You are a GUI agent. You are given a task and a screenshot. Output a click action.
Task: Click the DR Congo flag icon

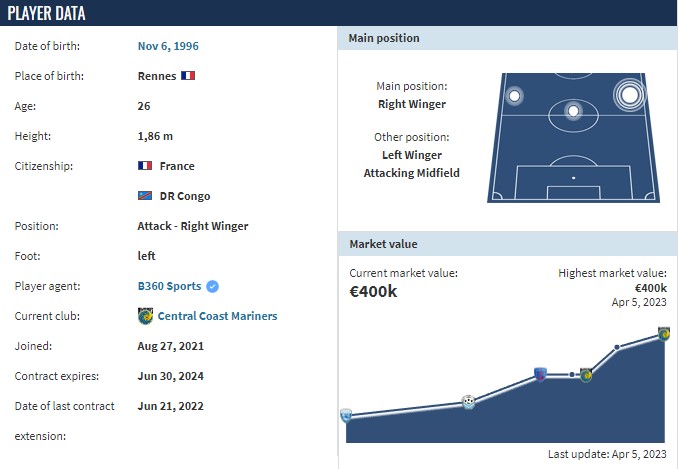(145, 196)
